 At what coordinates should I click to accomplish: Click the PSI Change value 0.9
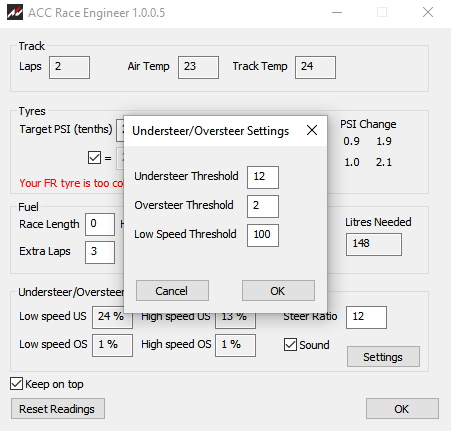pyautogui.click(x=351, y=141)
